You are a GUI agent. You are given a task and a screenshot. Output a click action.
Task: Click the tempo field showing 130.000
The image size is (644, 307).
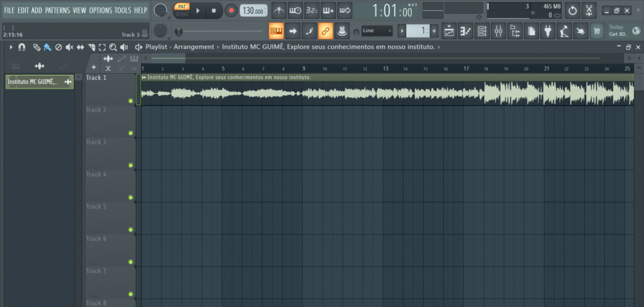pyautogui.click(x=253, y=11)
